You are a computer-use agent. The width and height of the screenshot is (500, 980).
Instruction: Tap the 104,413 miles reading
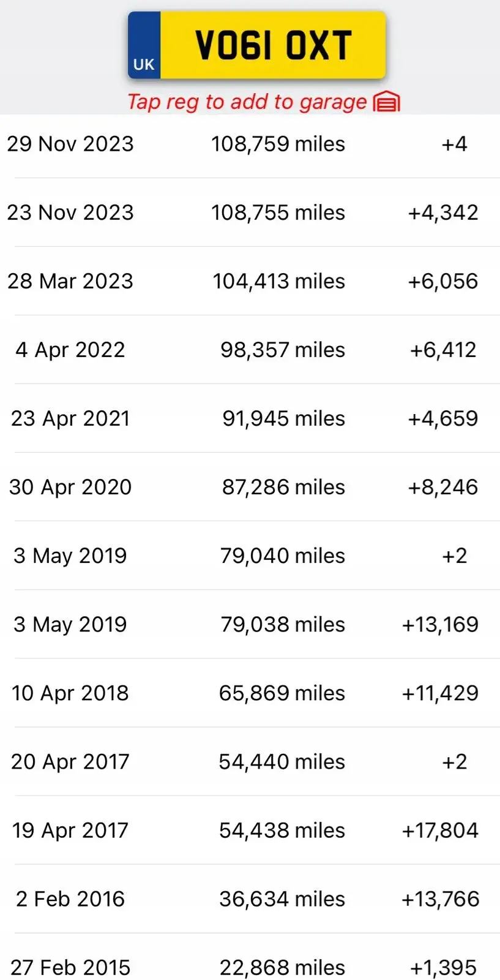point(278,281)
